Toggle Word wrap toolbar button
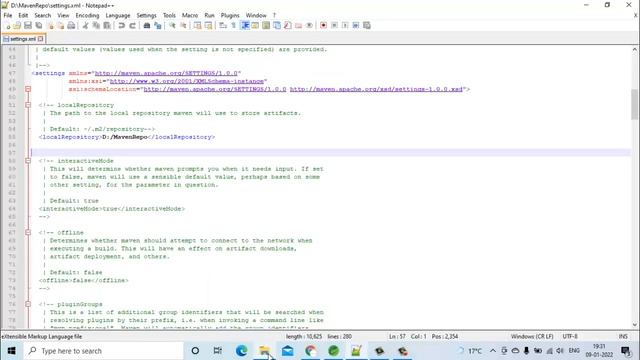This screenshot has height=360, width=640. (x=222, y=25)
